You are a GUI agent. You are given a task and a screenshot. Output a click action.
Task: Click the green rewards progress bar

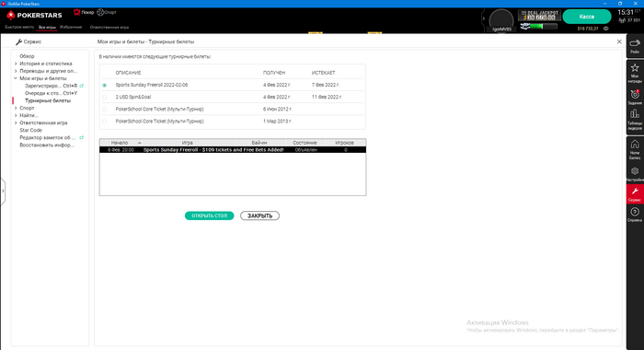point(544,27)
